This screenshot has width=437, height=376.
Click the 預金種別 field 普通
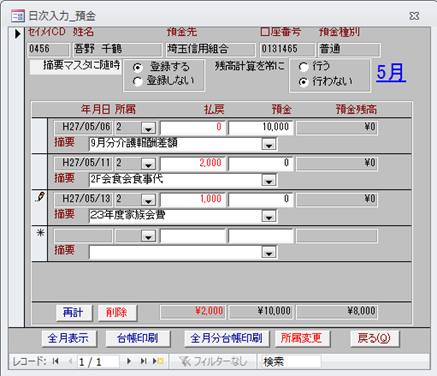tap(349, 49)
